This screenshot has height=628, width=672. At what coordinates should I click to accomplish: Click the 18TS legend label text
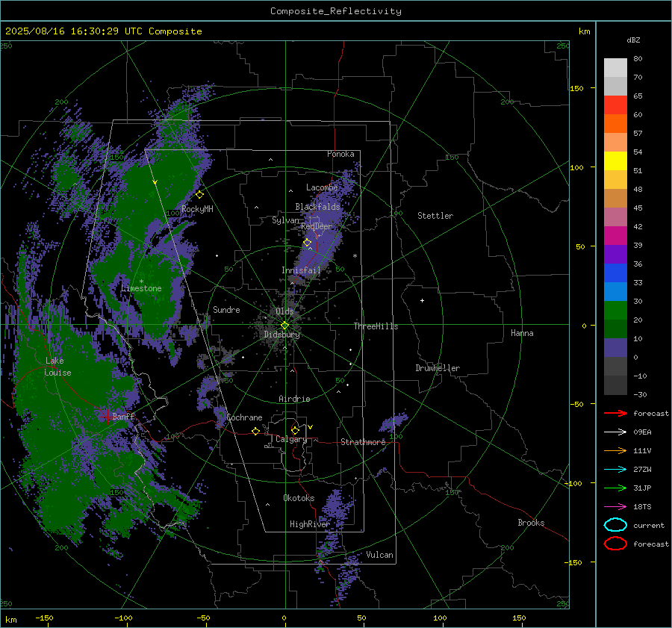coord(642,507)
